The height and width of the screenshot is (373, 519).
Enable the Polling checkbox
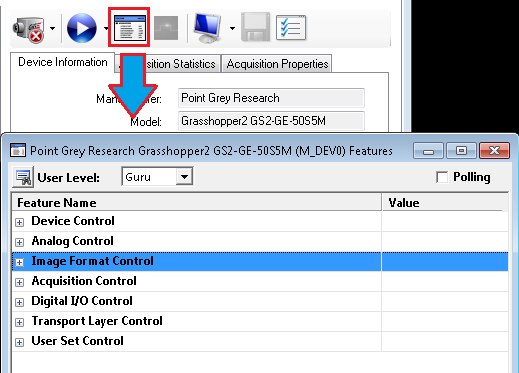click(x=442, y=177)
